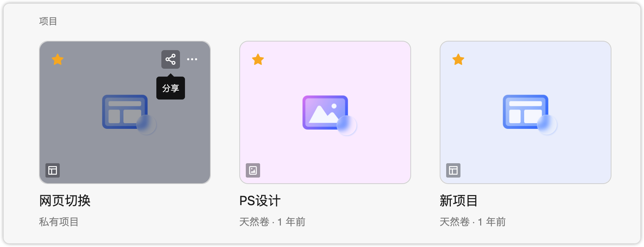This screenshot has width=644, height=247.
Task: Click 天然卷 · 1 年前 under PS设计
Action: 272,222
